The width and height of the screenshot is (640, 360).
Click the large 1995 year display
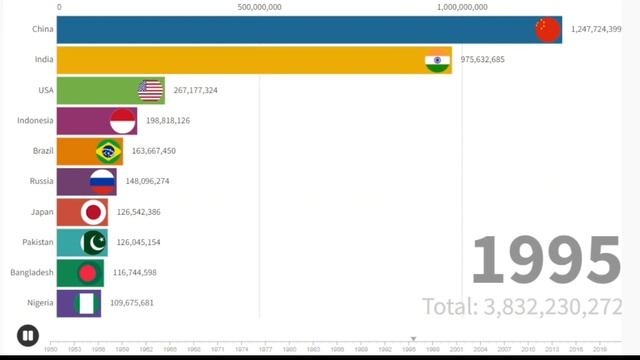coord(546,260)
